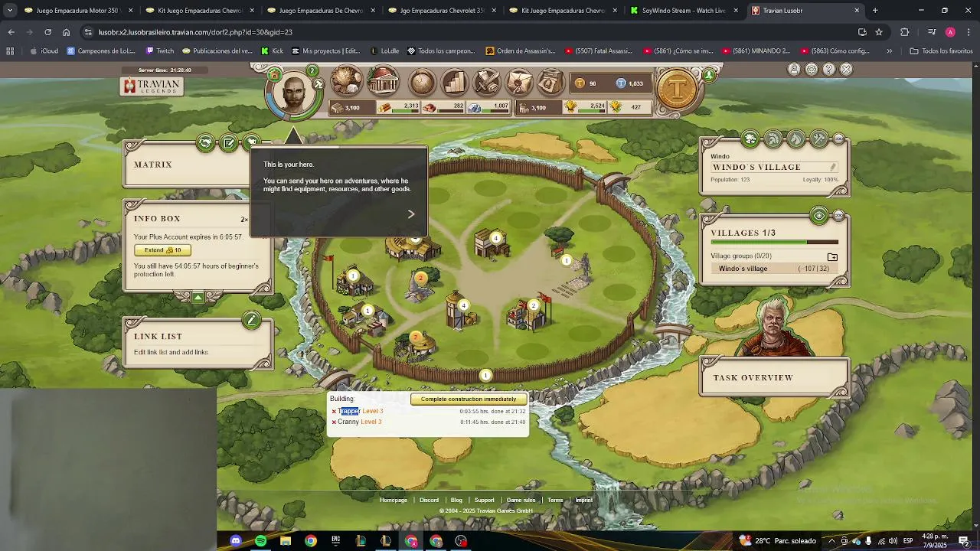Open the stable horse icon
This screenshot has width=980, height=551.
coord(796,139)
